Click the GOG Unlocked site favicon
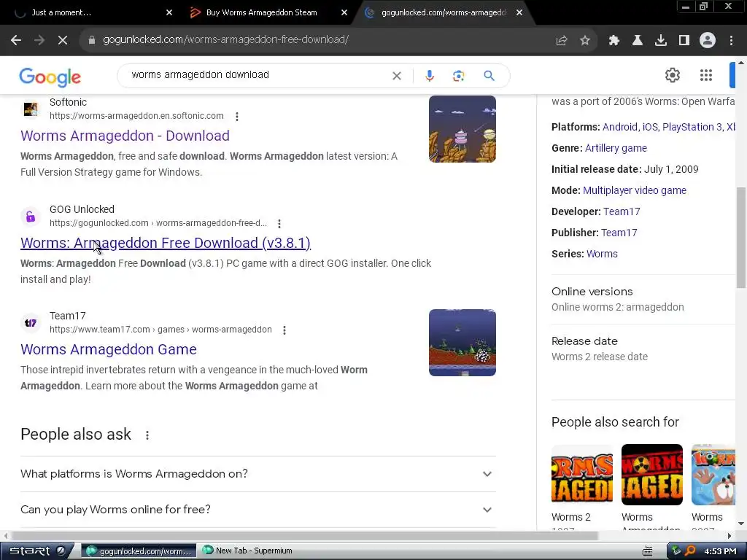Screen dimensions: 747x560 [31, 217]
